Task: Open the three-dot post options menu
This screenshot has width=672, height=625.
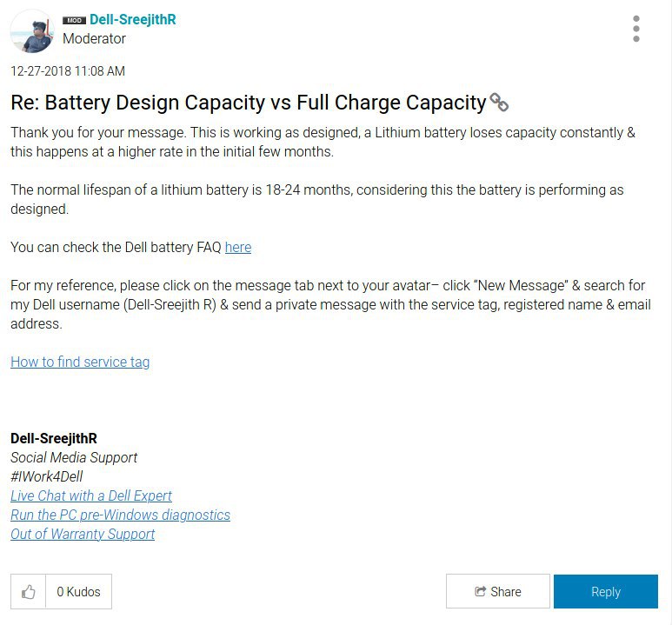Action: [636, 29]
